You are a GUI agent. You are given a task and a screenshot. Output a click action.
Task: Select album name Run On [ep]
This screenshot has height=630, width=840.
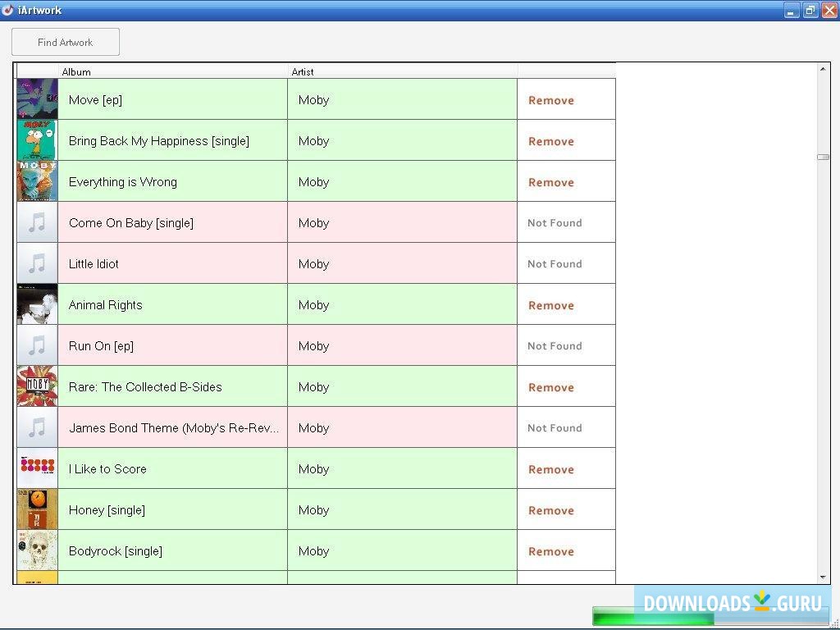(x=101, y=346)
